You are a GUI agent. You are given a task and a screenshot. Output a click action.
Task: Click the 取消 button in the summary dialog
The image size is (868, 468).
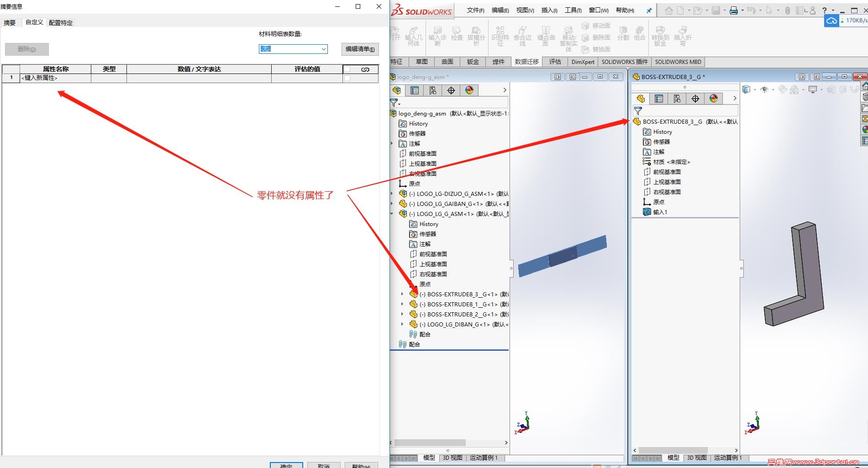(324, 465)
